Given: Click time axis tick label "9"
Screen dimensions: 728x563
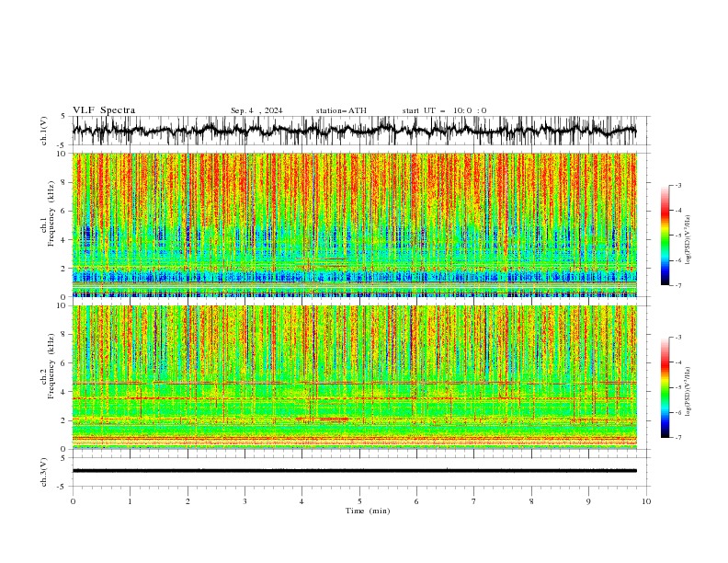Looking at the screenshot, I should (588, 501).
